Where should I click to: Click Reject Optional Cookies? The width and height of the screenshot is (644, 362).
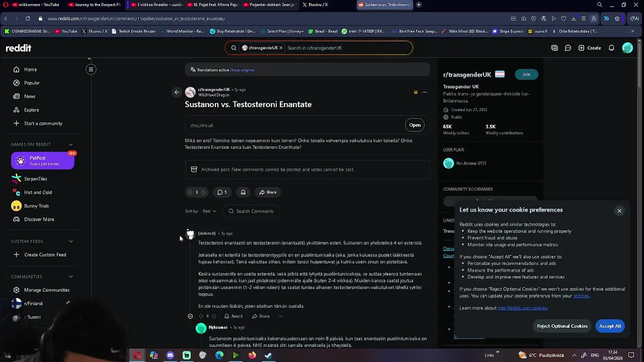click(562, 326)
